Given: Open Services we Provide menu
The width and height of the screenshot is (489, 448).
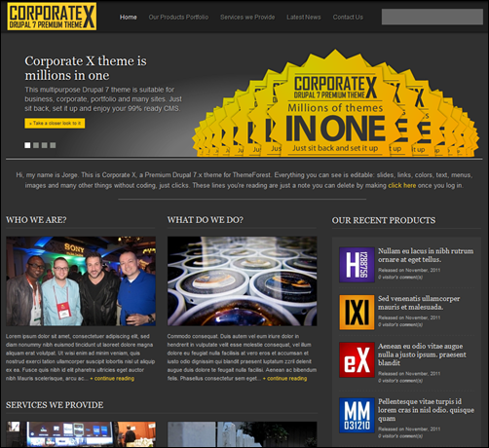Looking at the screenshot, I should click(247, 18).
